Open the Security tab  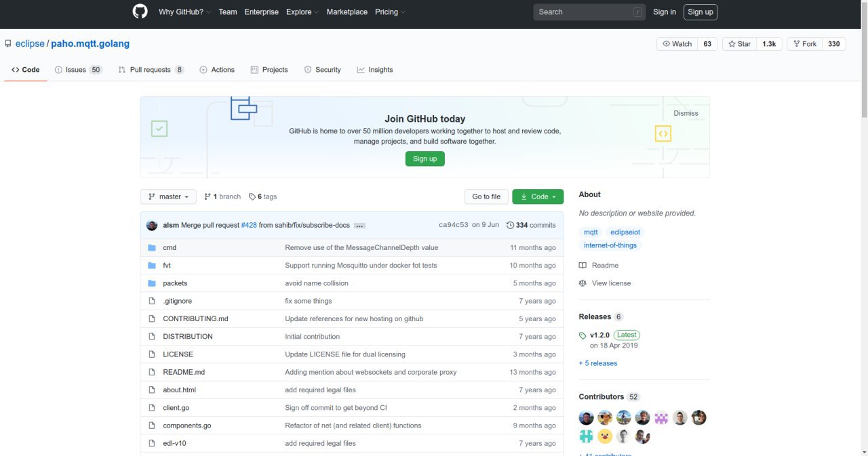click(x=322, y=70)
